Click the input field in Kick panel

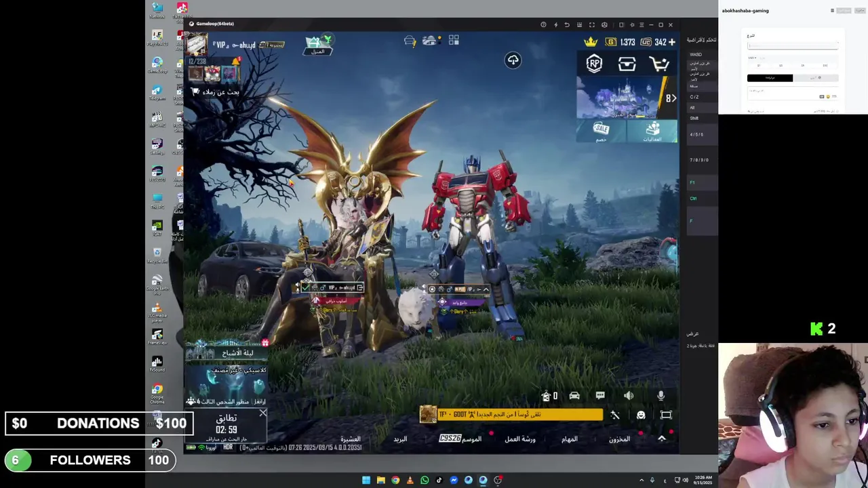tap(793, 45)
